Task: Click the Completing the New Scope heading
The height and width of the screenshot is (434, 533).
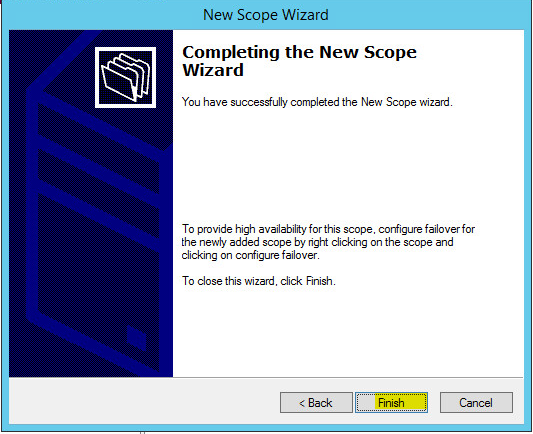Action: [299, 52]
